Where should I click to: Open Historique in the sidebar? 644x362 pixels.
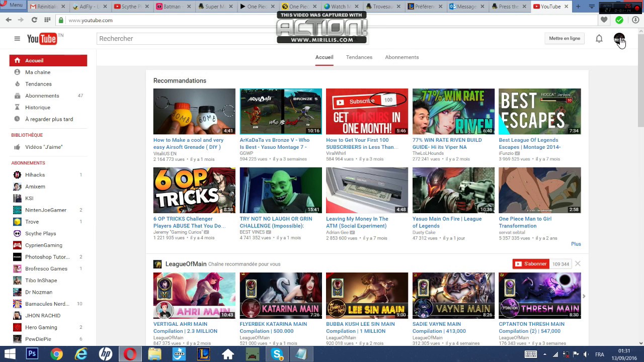click(38, 108)
